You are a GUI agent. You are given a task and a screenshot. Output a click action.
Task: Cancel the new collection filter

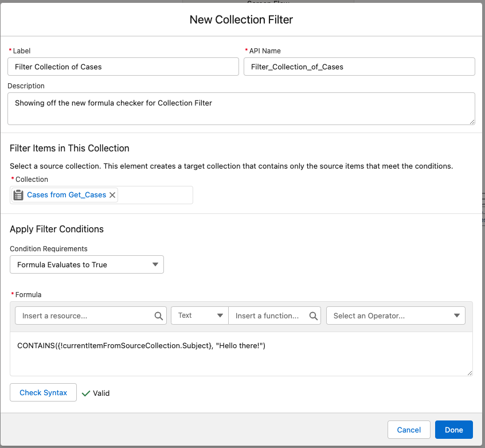click(x=409, y=430)
